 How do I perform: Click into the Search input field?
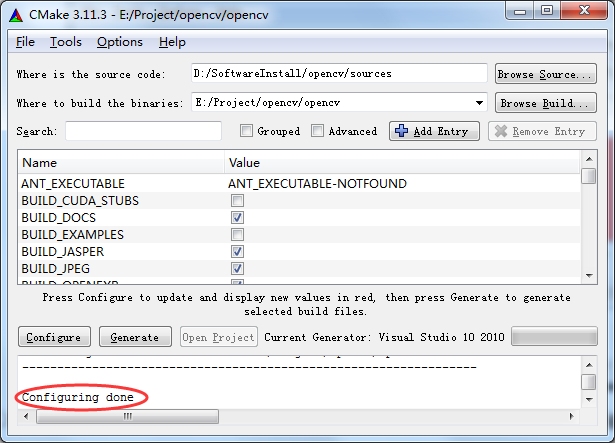point(143,131)
